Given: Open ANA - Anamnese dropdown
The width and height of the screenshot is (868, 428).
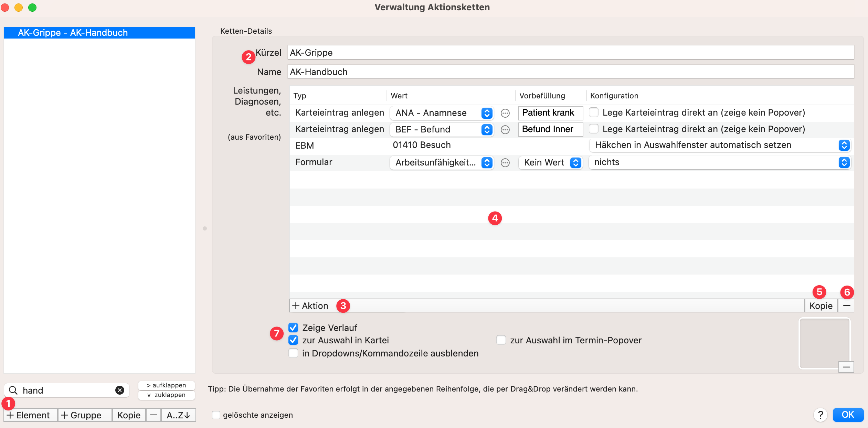Looking at the screenshot, I should coord(442,113).
